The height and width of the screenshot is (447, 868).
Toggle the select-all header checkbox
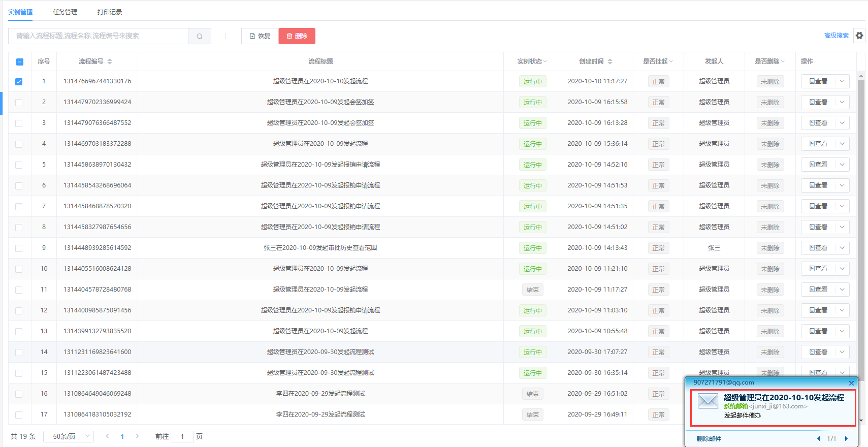(20, 62)
